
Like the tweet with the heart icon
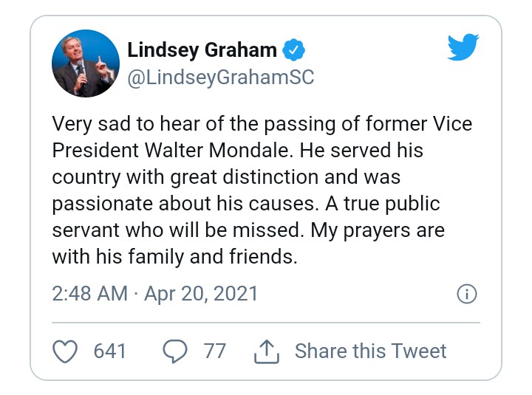coord(66,351)
